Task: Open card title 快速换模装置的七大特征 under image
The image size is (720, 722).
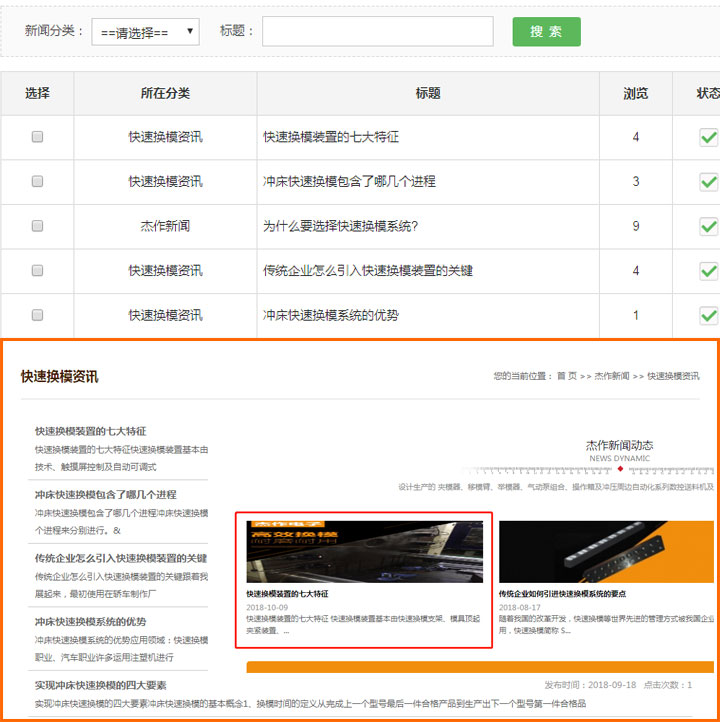Action: [287, 594]
